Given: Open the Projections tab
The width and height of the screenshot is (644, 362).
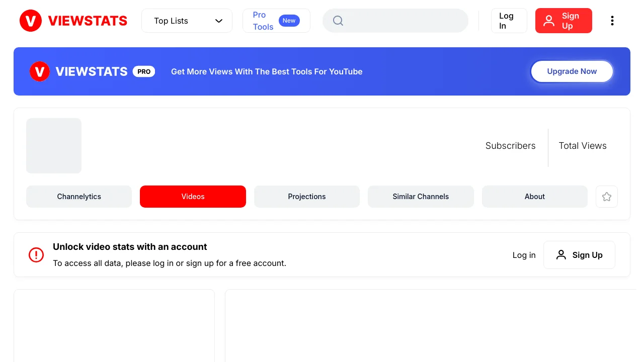Looking at the screenshot, I should 307,197.
